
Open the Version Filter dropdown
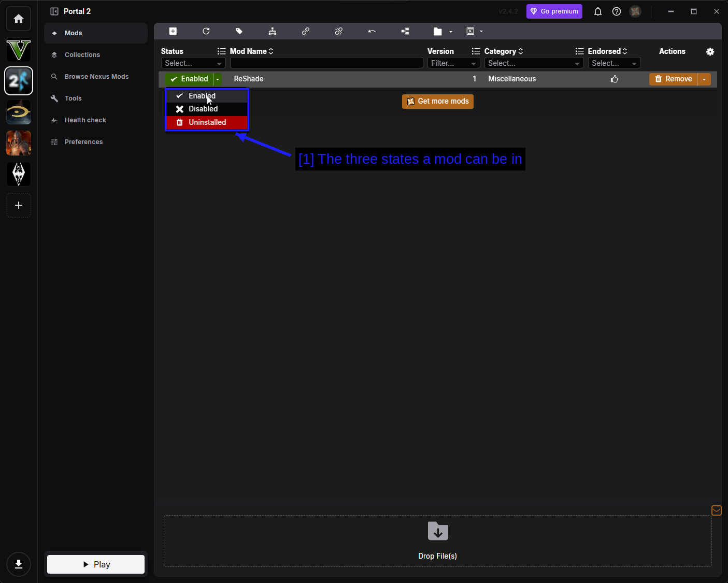pyautogui.click(x=453, y=63)
